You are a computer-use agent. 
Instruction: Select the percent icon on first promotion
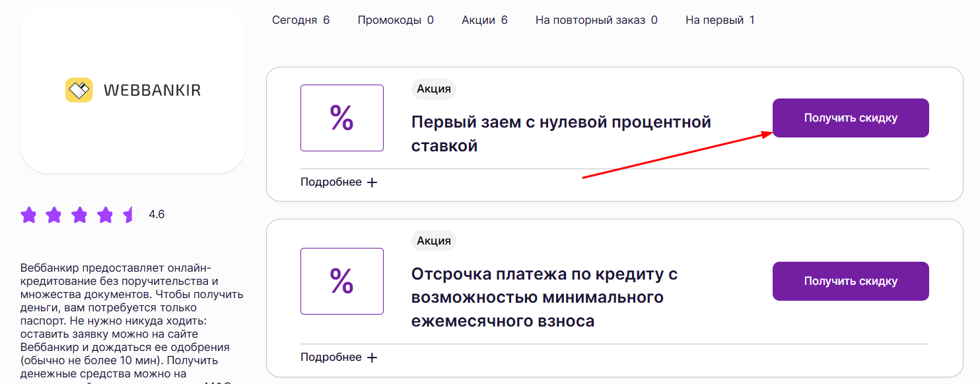coord(341,118)
